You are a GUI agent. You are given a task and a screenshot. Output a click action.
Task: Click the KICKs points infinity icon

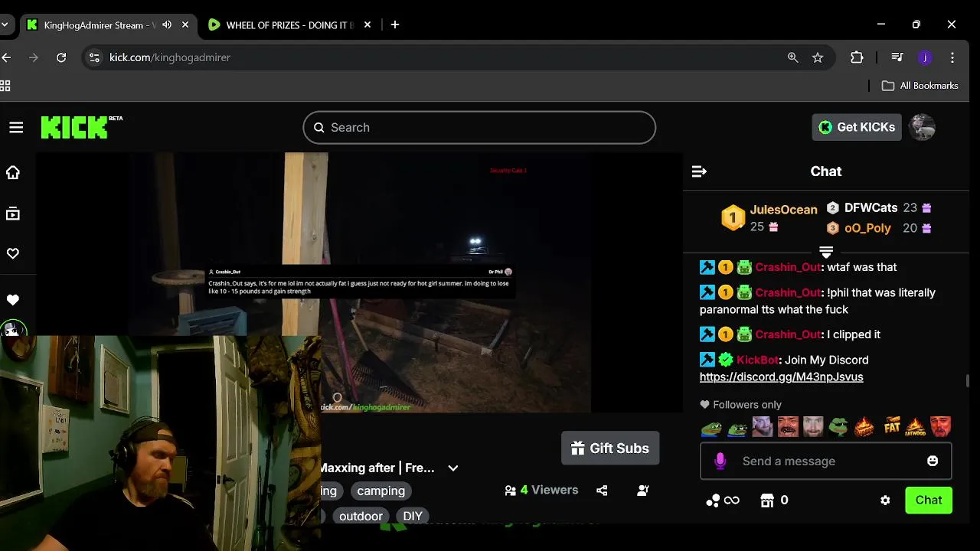pos(723,500)
